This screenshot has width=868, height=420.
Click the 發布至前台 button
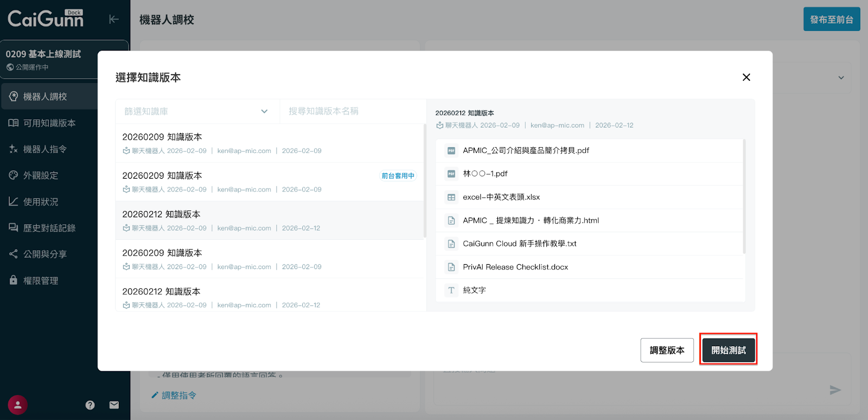coord(831,20)
